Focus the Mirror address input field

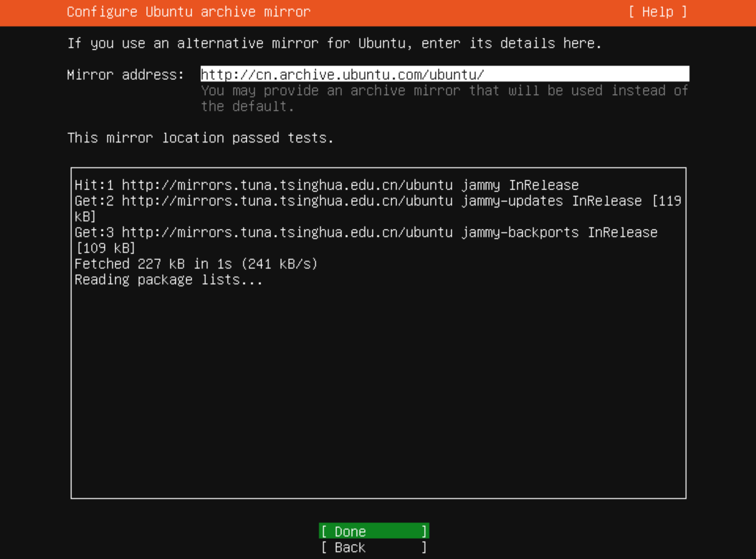[444, 74]
